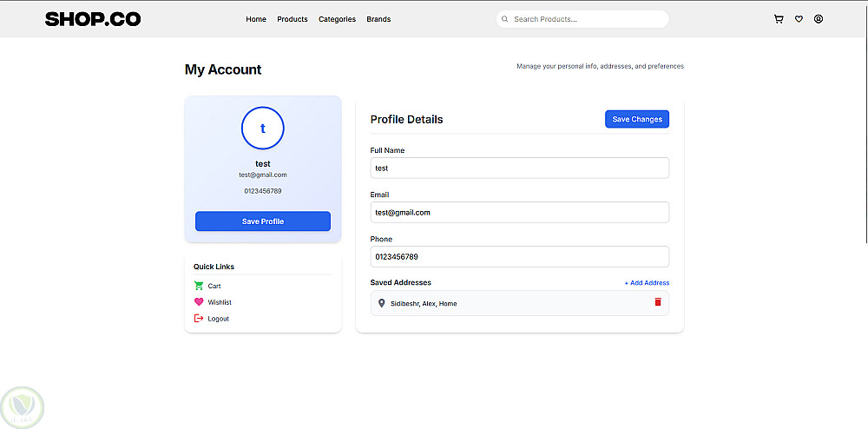Open the Categories menu item
868x429 pixels.
click(x=337, y=19)
